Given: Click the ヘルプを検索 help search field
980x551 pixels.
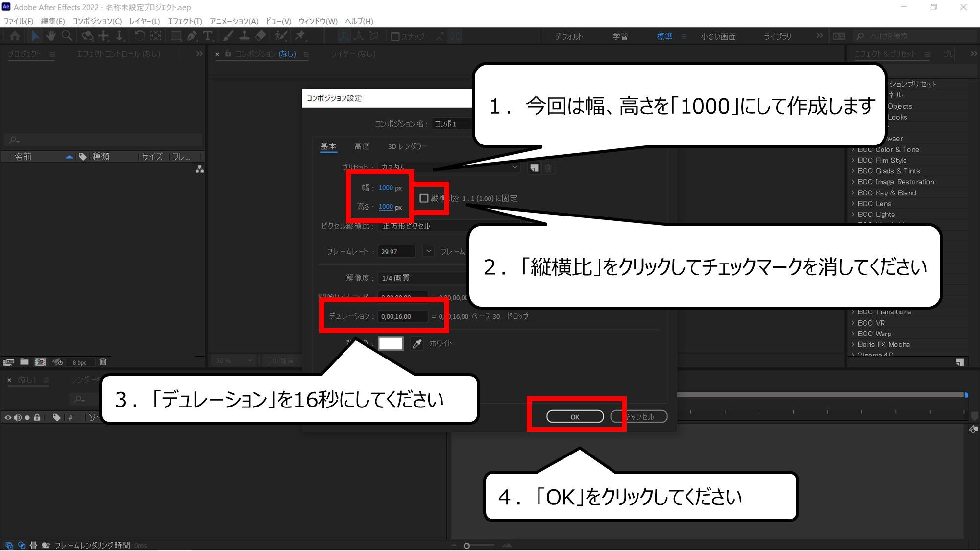Looking at the screenshot, I should tap(915, 36).
